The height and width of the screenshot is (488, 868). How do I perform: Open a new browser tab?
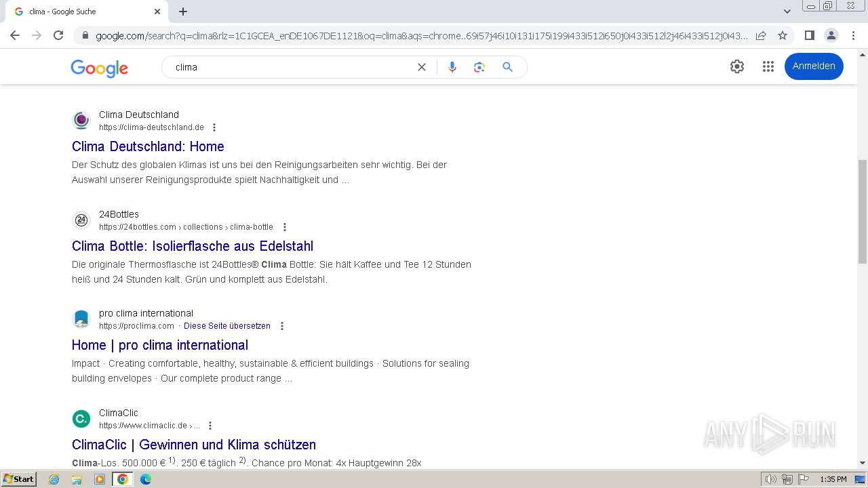click(183, 12)
